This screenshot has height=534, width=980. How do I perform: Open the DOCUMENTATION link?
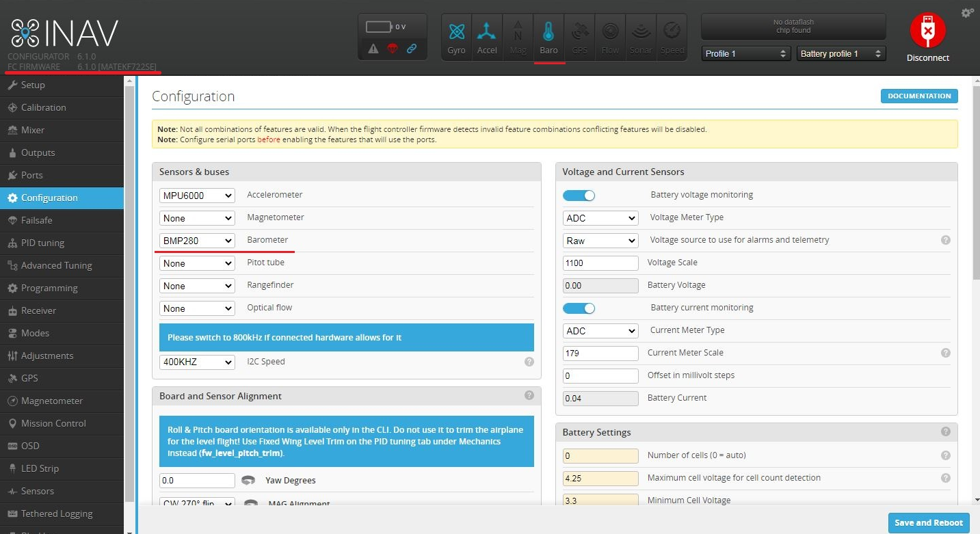(x=918, y=96)
